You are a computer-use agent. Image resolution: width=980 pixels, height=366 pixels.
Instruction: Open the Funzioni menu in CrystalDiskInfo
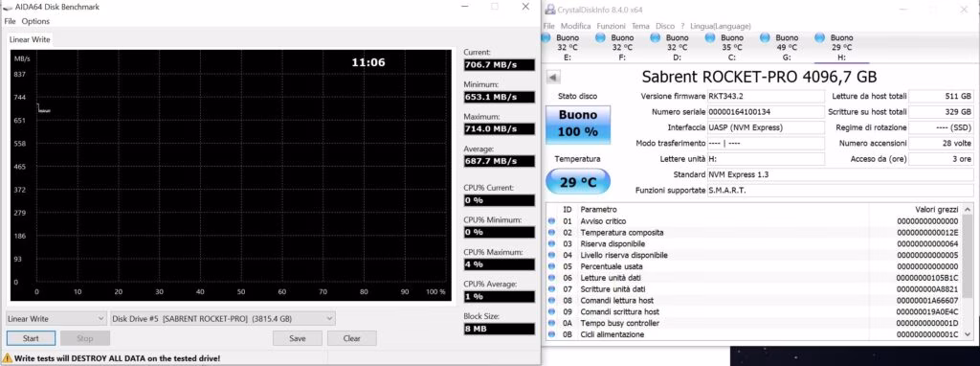pos(611,26)
